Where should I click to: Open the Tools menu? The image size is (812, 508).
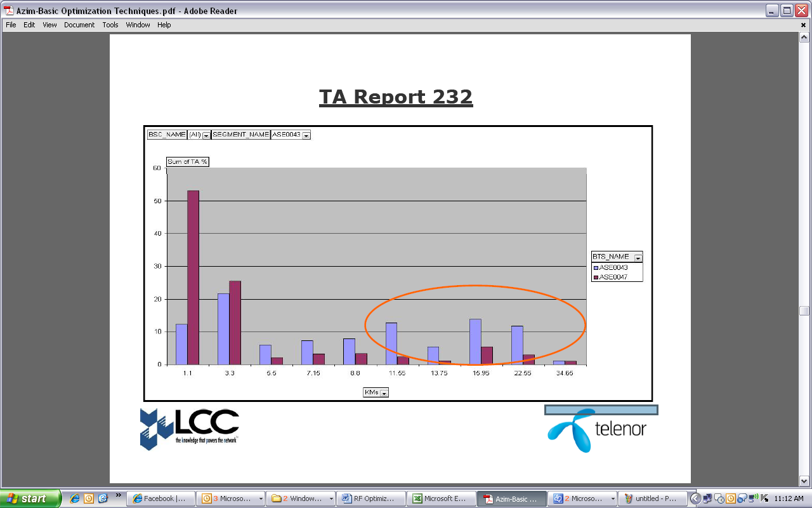[110, 25]
